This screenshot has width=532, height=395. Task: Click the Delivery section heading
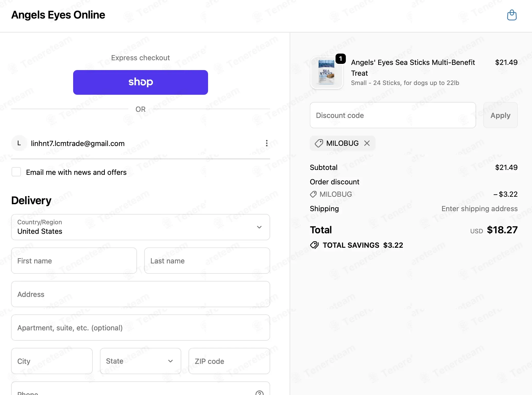pyautogui.click(x=31, y=200)
